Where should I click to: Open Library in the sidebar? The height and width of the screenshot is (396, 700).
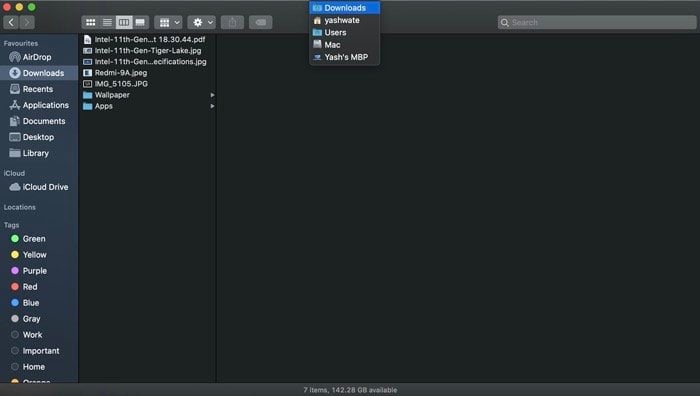click(x=39, y=153)
